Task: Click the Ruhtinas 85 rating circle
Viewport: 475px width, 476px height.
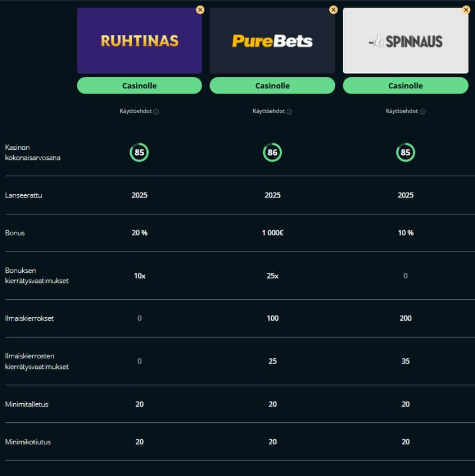Action: tap(139, 153)
